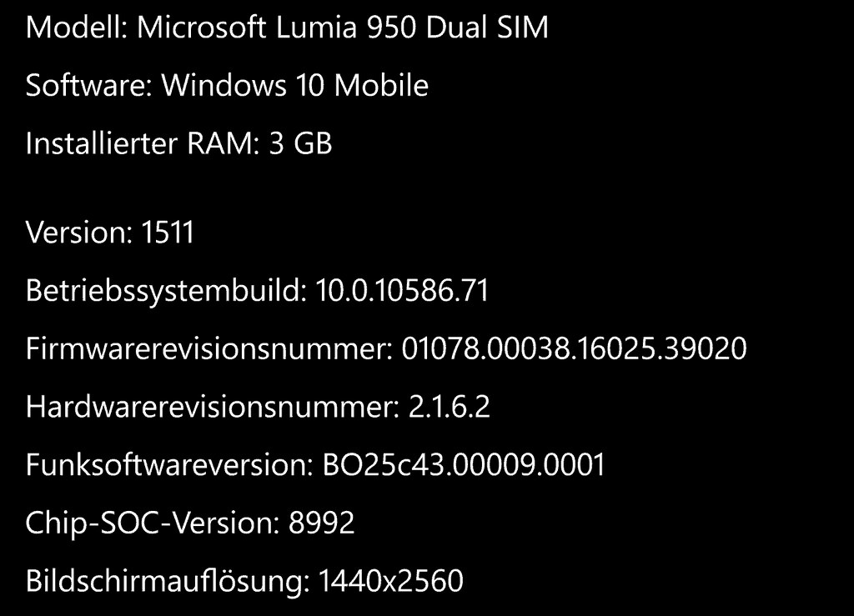Click the Funksoftwareversion entry
The width and height of the screenshot is (854, 616).
pos(315,465)
